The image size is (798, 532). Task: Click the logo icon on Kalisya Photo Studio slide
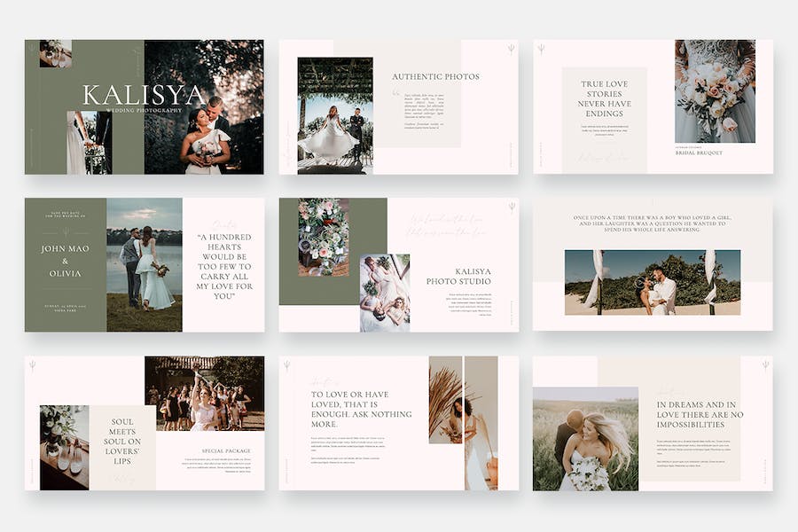pyautogui.click(x=511, y=207)
